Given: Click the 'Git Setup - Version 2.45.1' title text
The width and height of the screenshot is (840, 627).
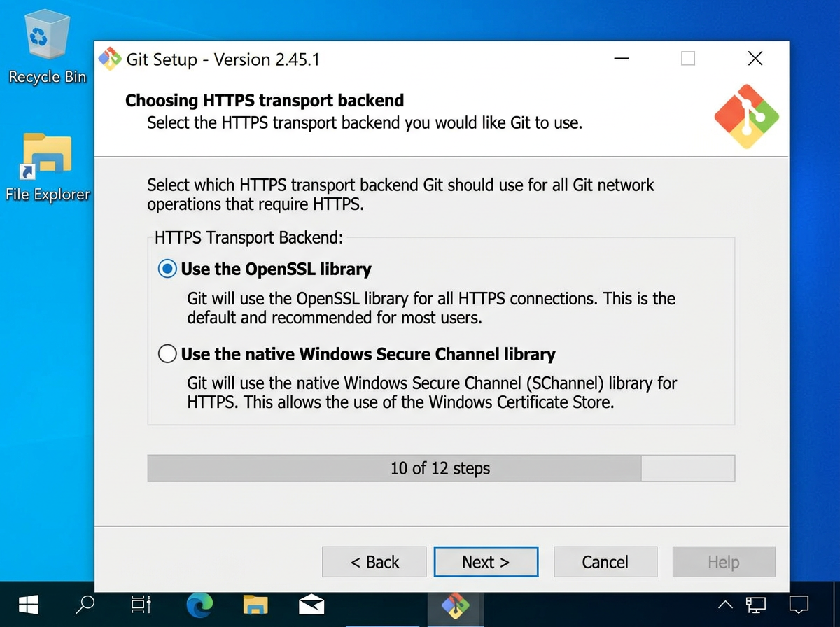Looking at the screenshot, I should [x=223, y=59].
